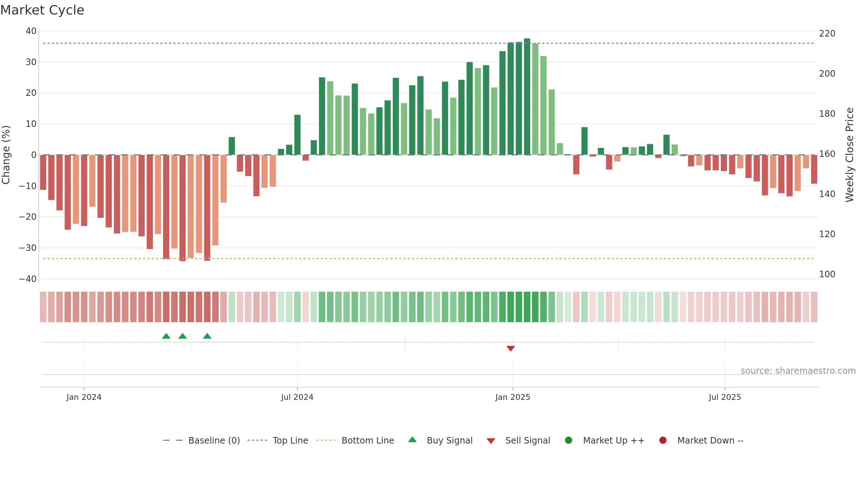Viewport: 868px width, 488px height.
Task: Click the green Market Up circle icon
Action: tap(569, 440)
